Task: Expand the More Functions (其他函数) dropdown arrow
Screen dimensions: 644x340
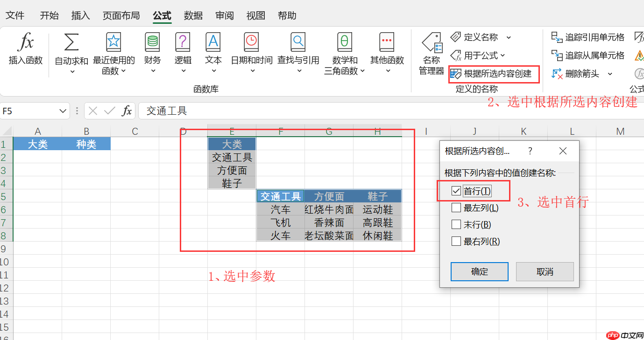Action: tap(388, 71)
